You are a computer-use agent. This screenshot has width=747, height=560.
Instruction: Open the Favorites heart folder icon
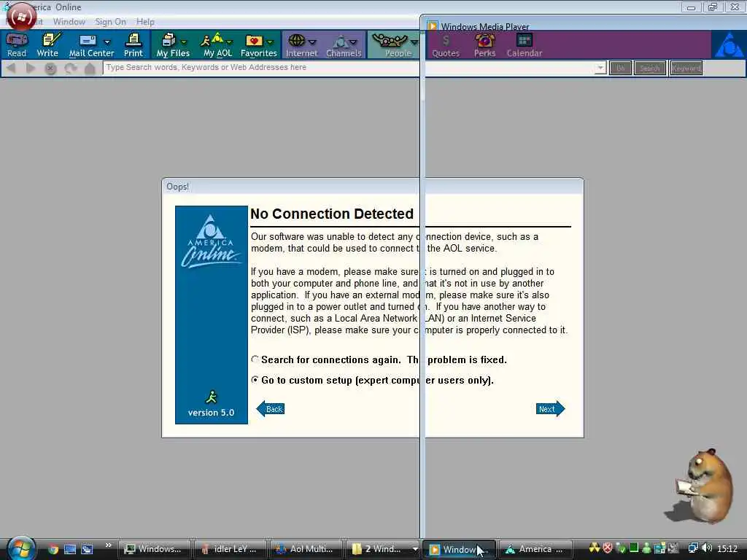click(254, 41)
